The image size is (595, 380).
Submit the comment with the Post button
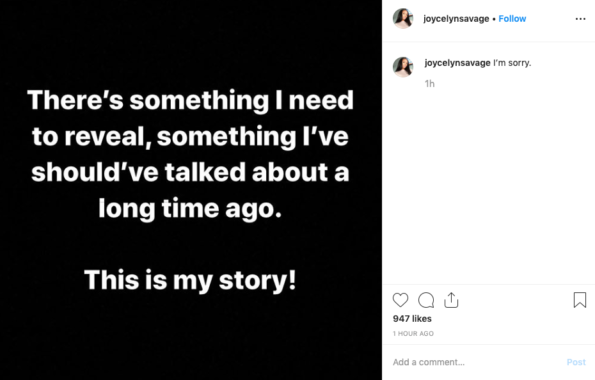click(x=576, y=362)
